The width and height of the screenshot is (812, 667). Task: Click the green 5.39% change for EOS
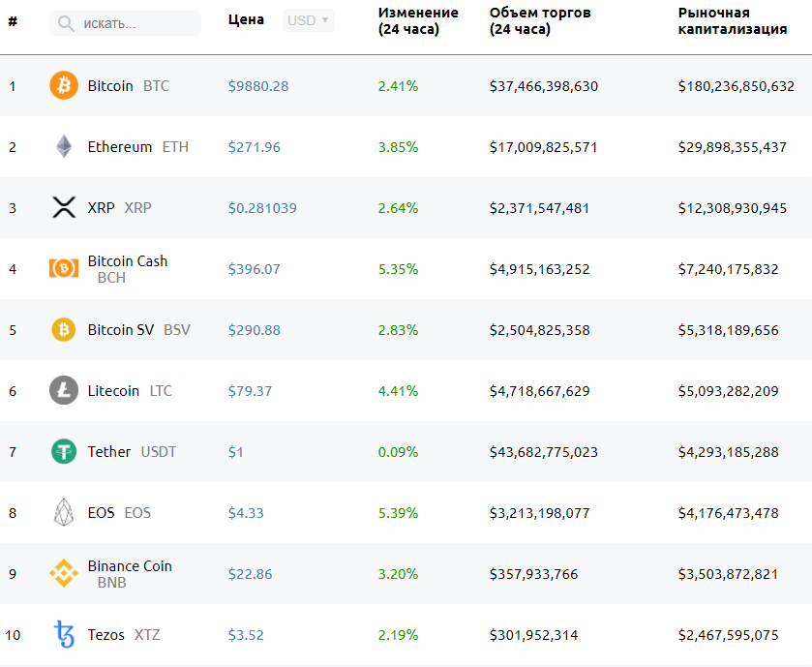point(398,512)
